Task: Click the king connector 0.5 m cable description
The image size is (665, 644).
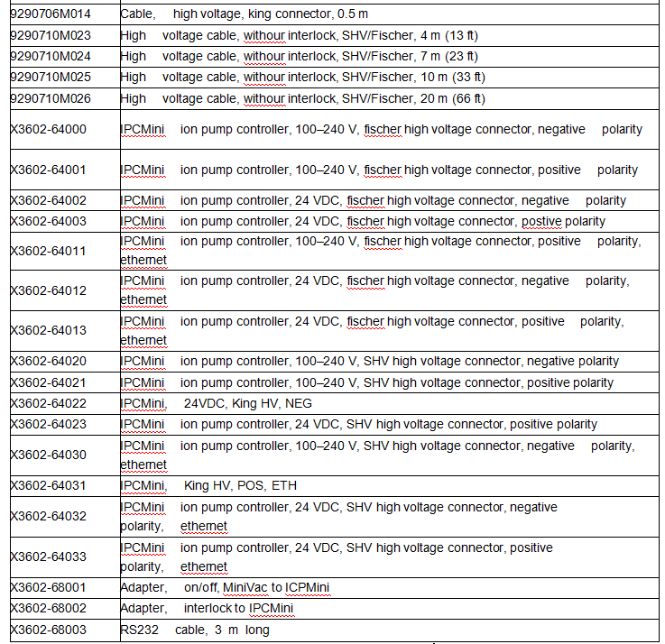Action: [244, 14]
